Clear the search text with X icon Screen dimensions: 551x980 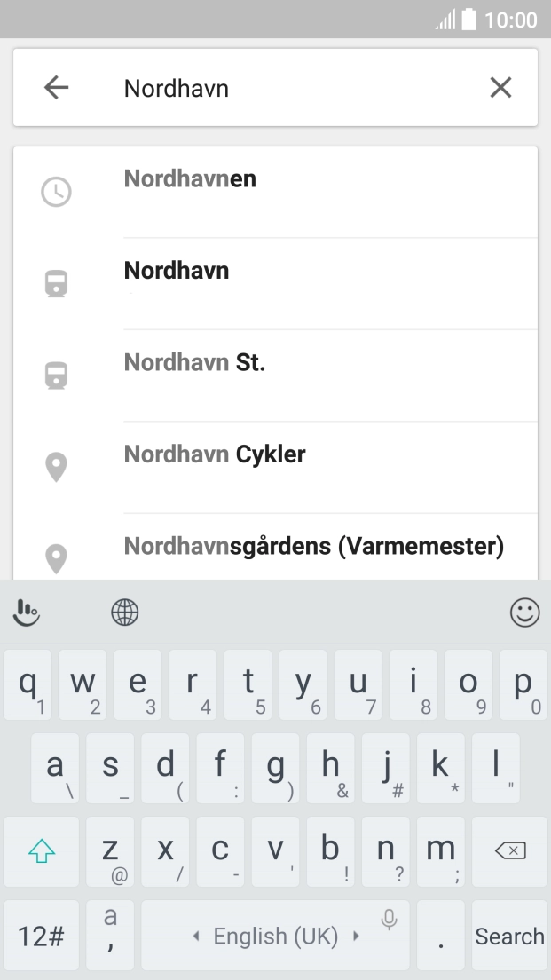tap(501, 88)
